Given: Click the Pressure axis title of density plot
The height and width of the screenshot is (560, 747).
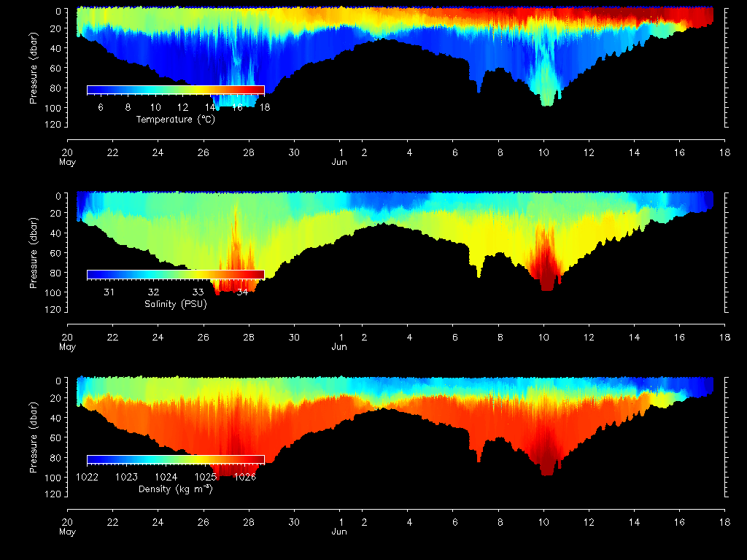Looking at the screenshot, I should 33,443.
